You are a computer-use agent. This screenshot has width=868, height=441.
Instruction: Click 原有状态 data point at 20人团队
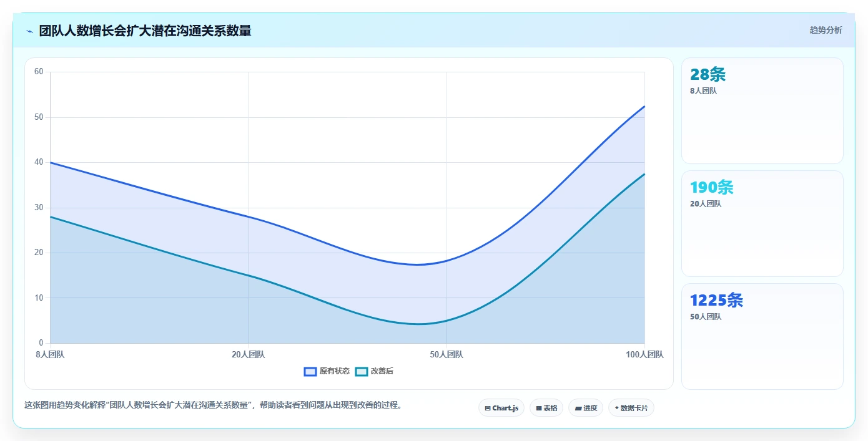[x=249, y=216]
